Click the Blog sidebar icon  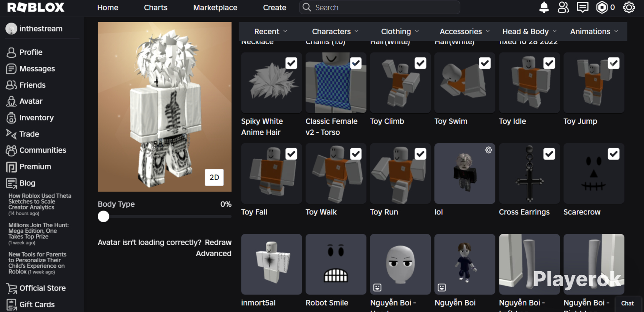[11, 183]
